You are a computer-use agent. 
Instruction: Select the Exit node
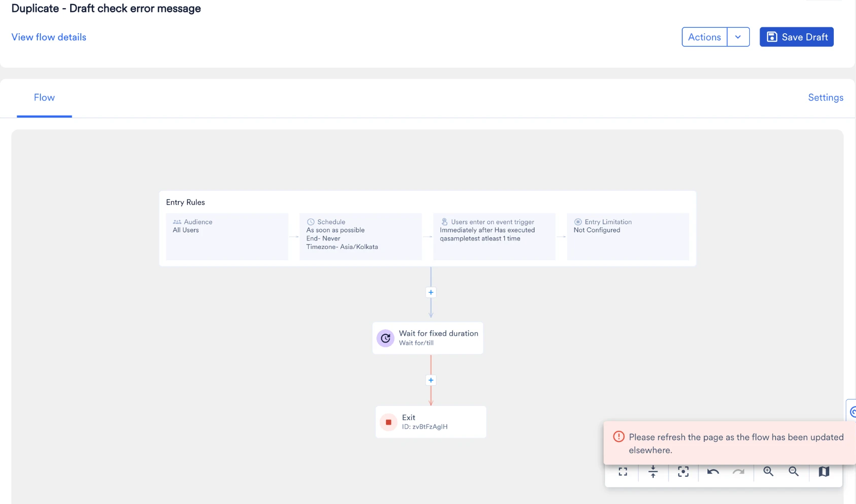click(431, 422)
